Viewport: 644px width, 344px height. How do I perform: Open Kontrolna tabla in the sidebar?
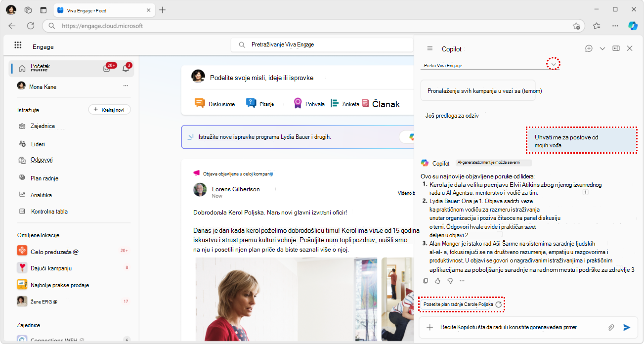point(49,212)
